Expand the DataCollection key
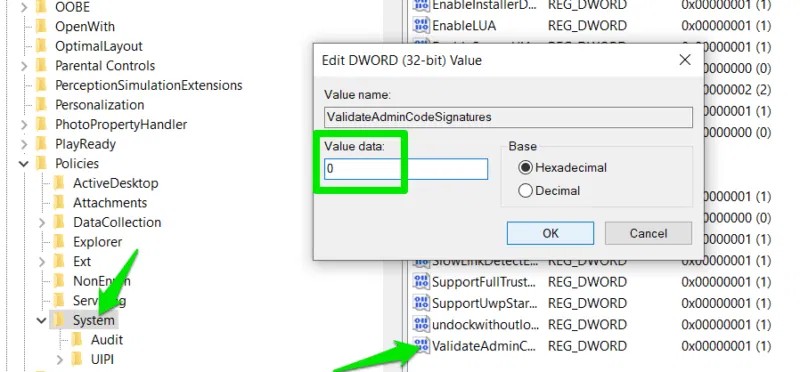The image size is (800, 372). [x=42, y=222]
